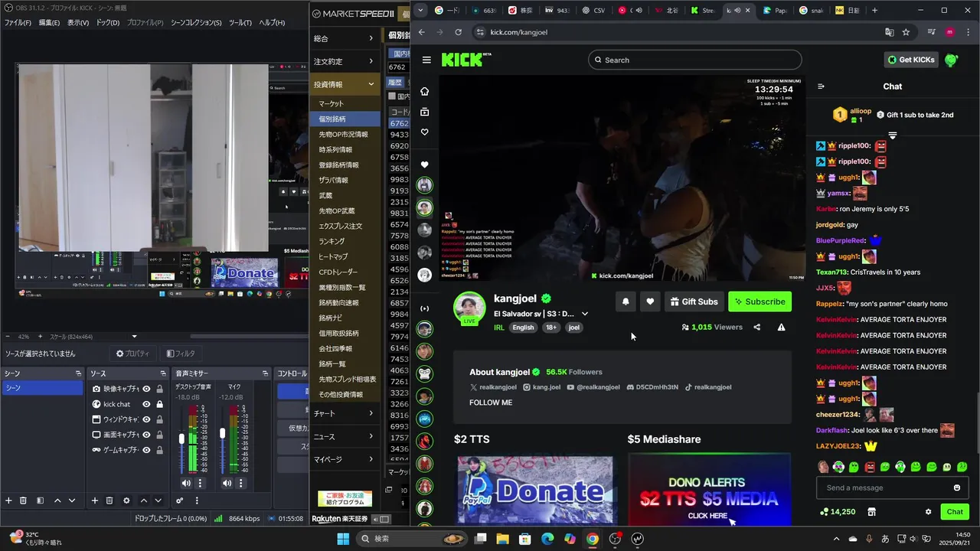Mute the デスクトップ音声 speaker in OBS
Screen dimensions: 980x551
pyautogui.click(x=186, y=483)
